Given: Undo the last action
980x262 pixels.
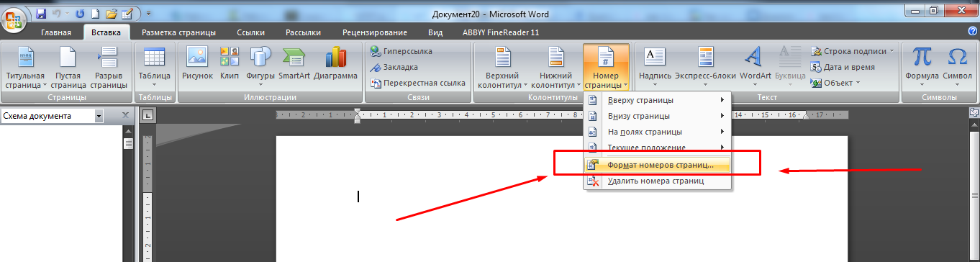Looking at the screenshot, I should tap(58, 14).
